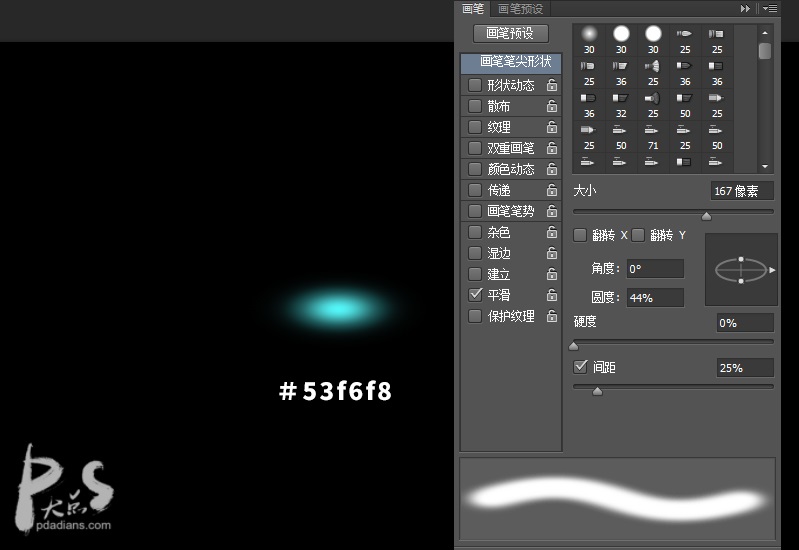
Task: Toggle the lock icon for 颜色动态
Action: coord(552,169)
